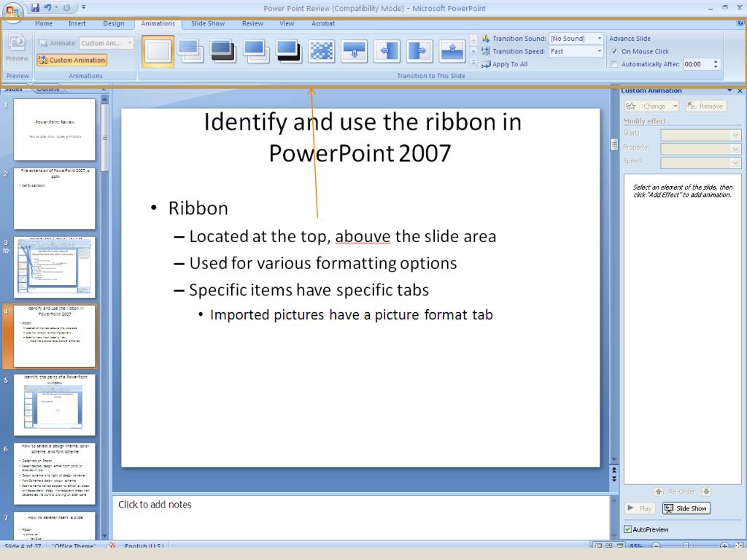747x560 pixels.
Task: Increase the Automatically After time spinner
Action: pyautogui.click(x=716, y=61)
